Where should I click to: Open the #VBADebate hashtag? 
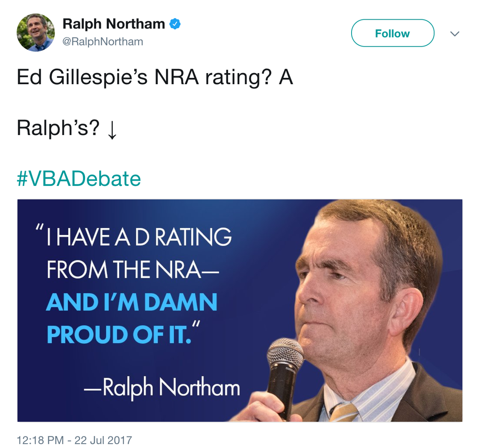pyautogui.click(x=79, y=179)
